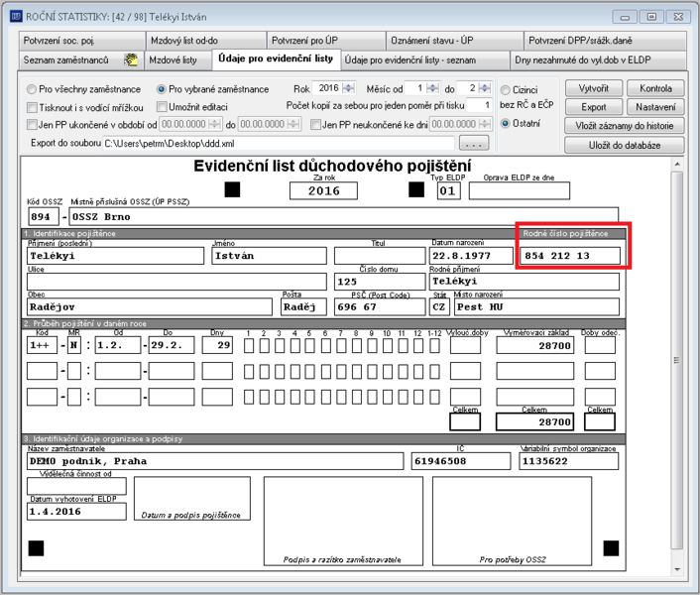Open Potvrzení DPP/srážk.daně tab
The width and height of the screenshot is (700, 595).
tap(605, 41)
